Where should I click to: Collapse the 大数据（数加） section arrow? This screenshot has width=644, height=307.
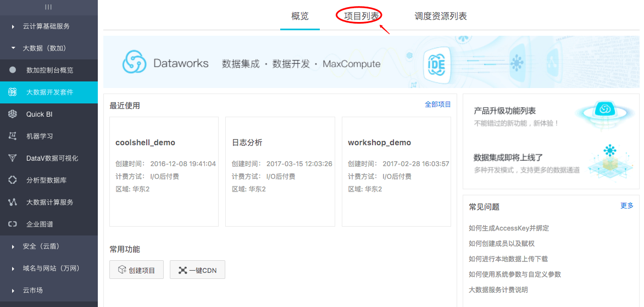13,48
